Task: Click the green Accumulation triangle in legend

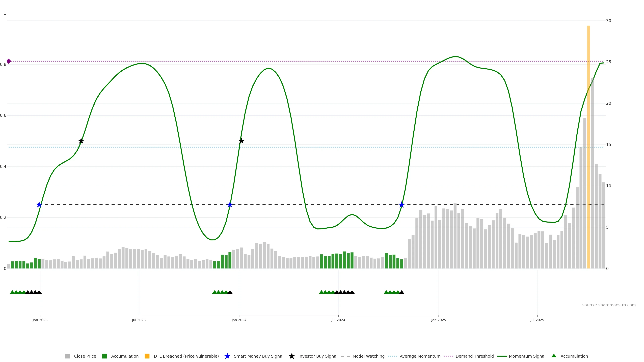Action: tap(554, 356)
